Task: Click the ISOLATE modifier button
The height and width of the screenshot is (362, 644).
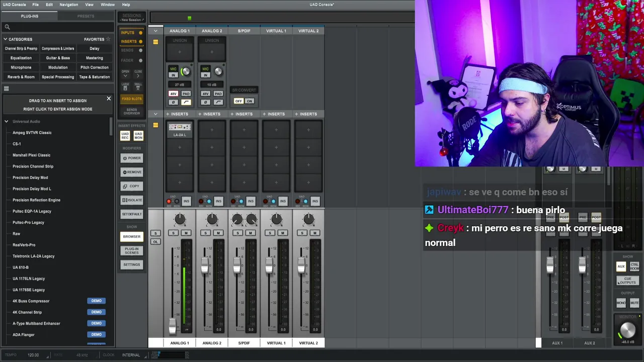Action: tap(132, 200)
